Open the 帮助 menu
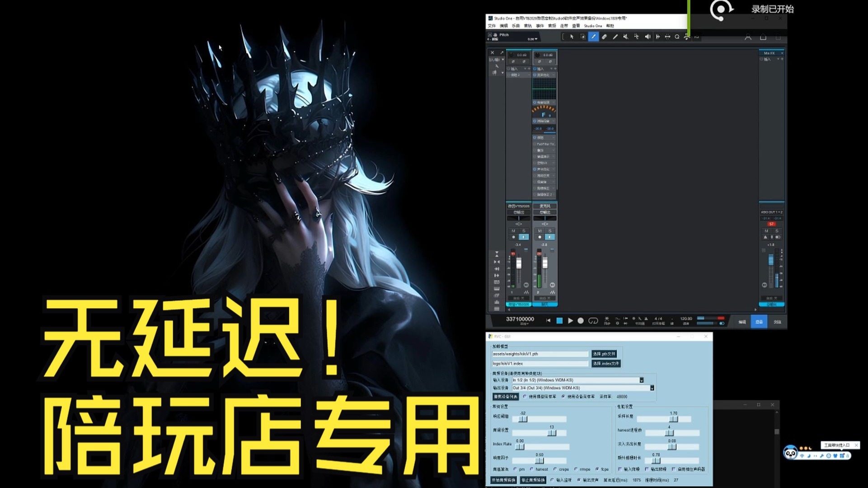This screenshot has width=868, height=488. point(610,26)
